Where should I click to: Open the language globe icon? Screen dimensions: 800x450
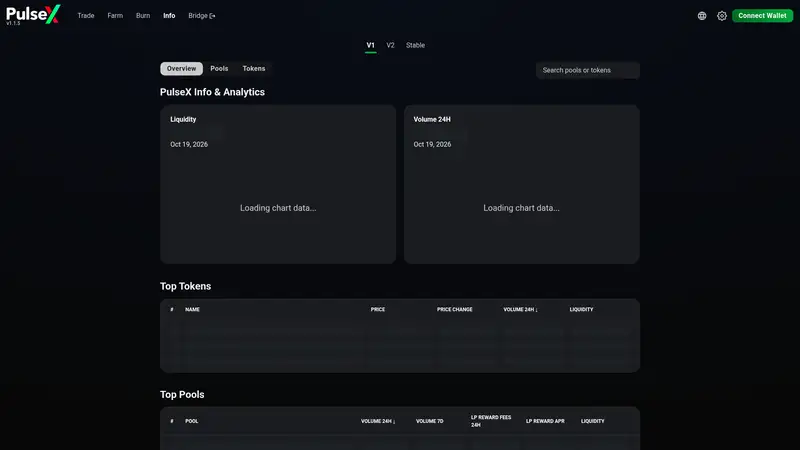pos(702,16)
